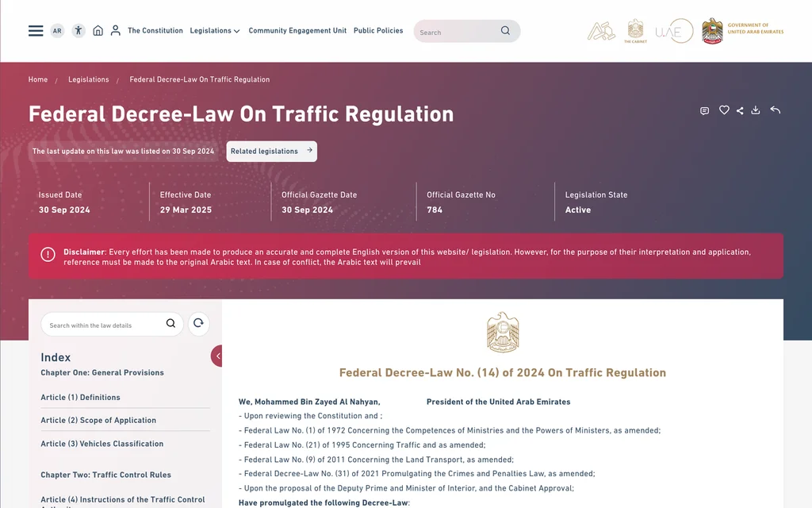
Task: Click Issued Date value 30 Sep 2024
Action: 64,210
